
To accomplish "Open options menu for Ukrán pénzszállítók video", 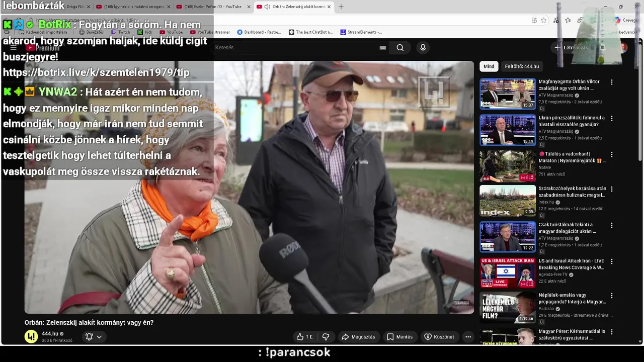I will (612, 119).
